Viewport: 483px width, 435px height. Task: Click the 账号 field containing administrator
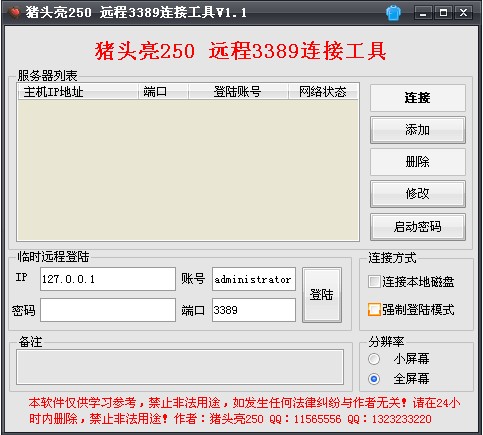pyautogui.click(x=254, y=279)
